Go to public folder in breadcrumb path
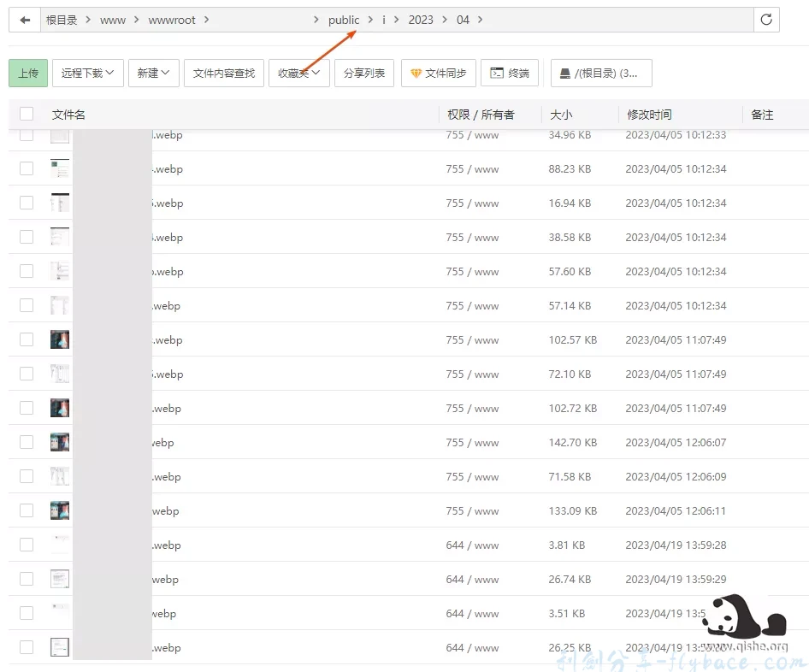Screen dimensions: 809x672 tap(344, 20)
